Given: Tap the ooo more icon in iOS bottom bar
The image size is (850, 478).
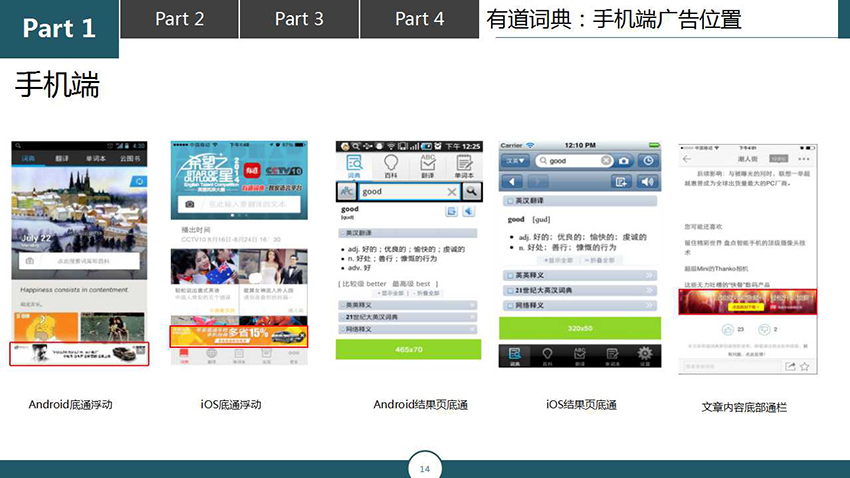Looking at the screenshot, I should [x=294, y=356].
